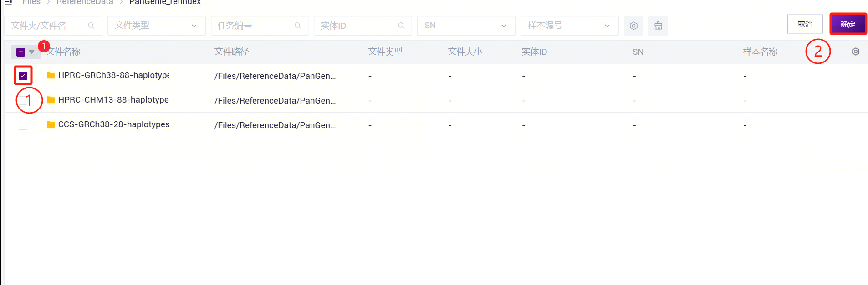The image size is (868, 285).
Task: Check the HPRC-CHM13-88-haplotype row checkbox
Action: [23, 100]
